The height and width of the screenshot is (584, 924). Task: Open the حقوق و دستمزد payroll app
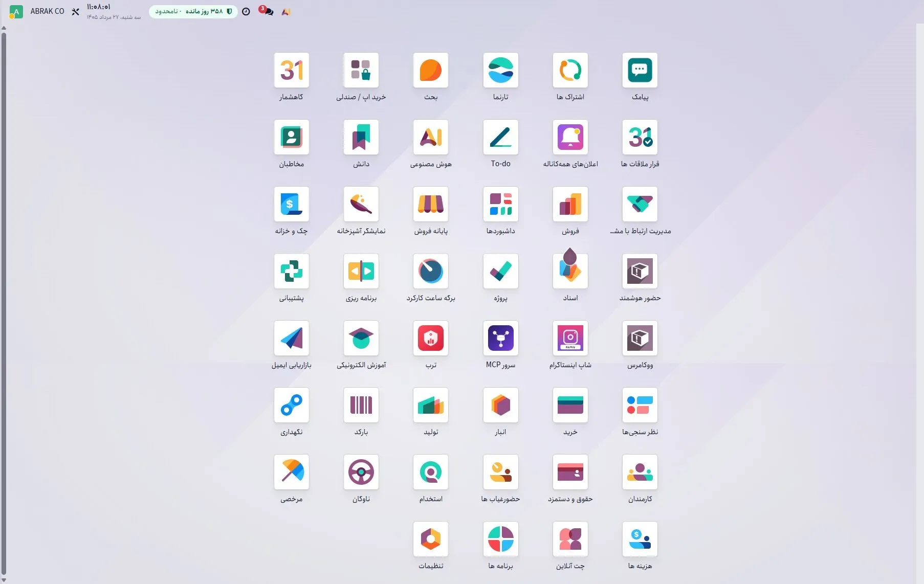[x=570, y=472]
